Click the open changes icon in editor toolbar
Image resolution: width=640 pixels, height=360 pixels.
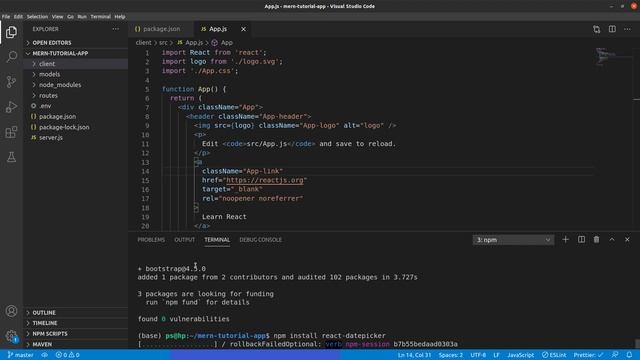[x=597, y=29]
